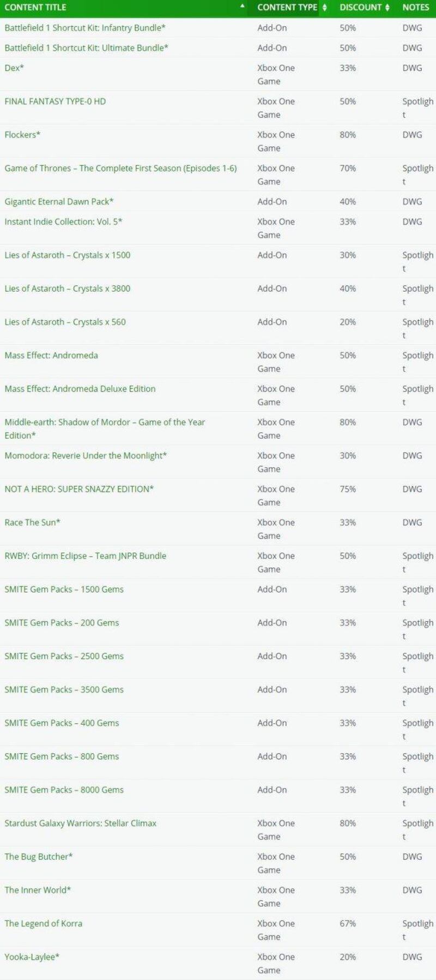The width and height of the screenshot is (436, 980).
Task: Click the Content Title ascending sort arrow
Action: [243, 6]
